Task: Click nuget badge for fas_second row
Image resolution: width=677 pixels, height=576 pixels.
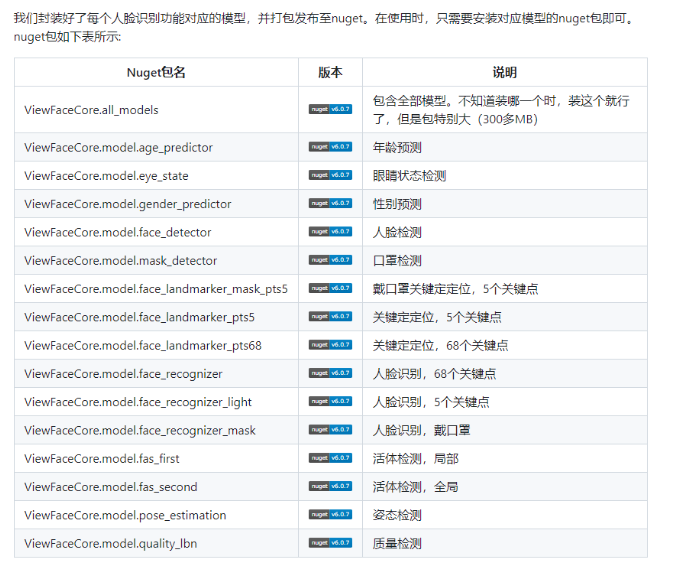Action: pyautogui.click(x=330, y=486)
